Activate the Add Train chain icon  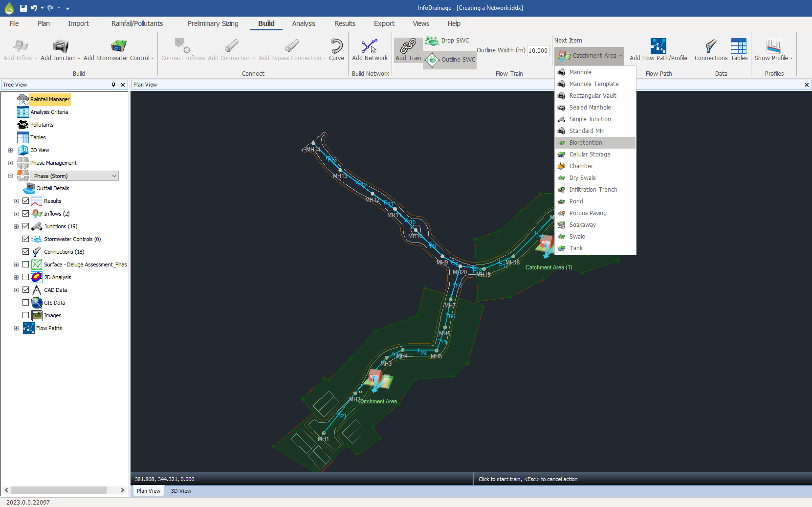408,46
